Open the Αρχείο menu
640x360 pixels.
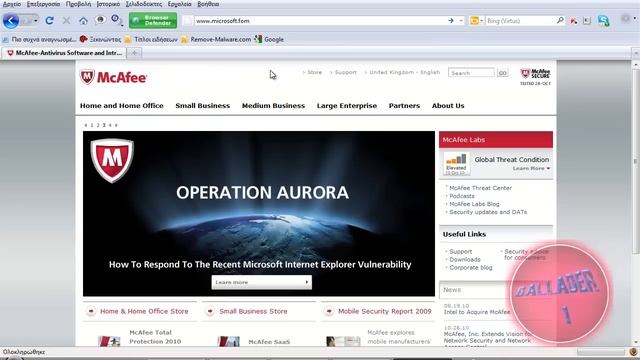[11, 4]
